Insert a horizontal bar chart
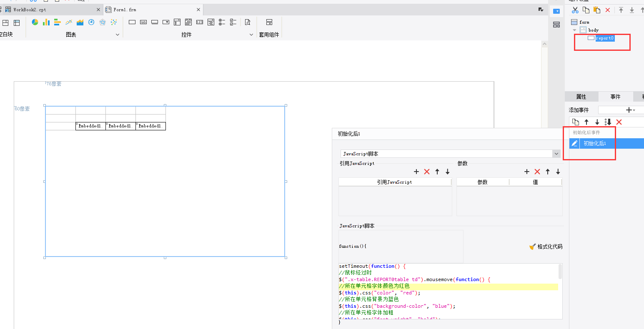The width and height of the screenshot is (644, 329). pyautogui.click(x=58, y=22)
